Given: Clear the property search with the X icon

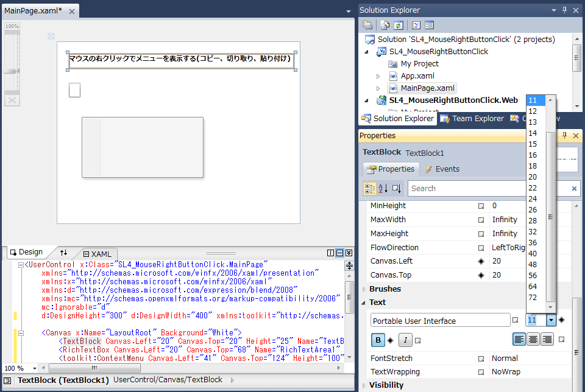Looking at the screenshot, I should point(574,189).
